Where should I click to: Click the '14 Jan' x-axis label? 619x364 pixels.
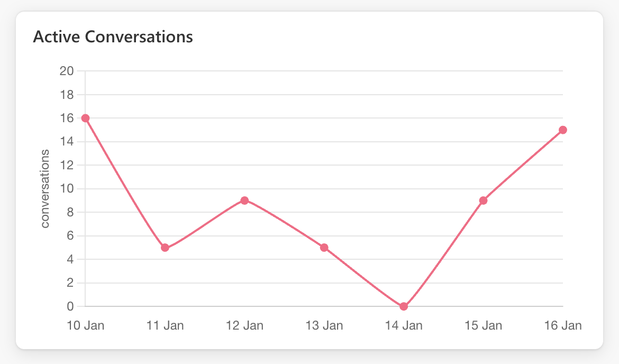(x=404, y=325)
